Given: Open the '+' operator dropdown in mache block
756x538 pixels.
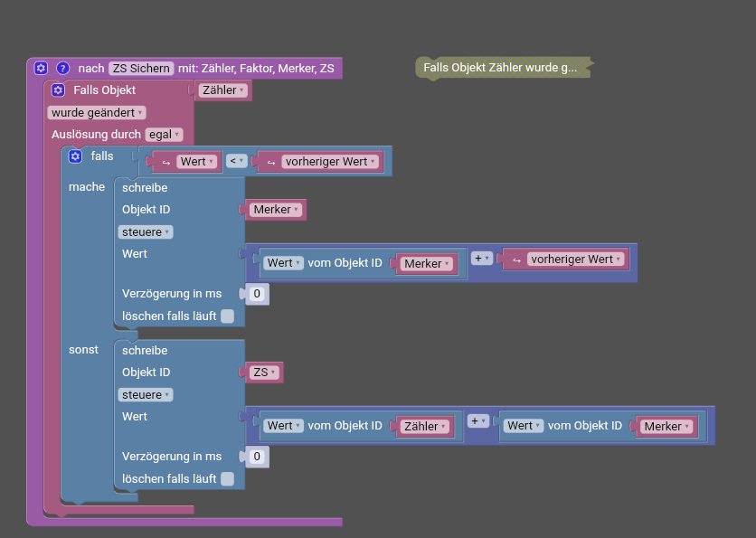Looking at the screenshot, I should (482, 259).
